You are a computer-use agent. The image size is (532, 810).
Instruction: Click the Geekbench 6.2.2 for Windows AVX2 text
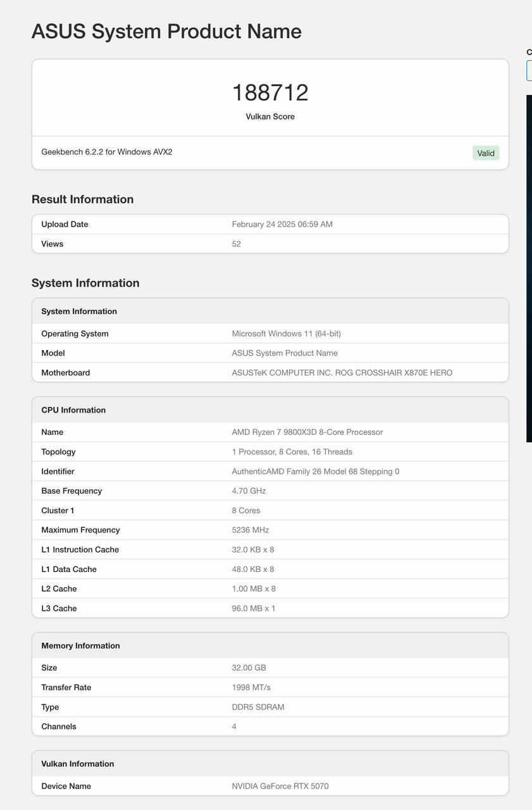(107, 152)
